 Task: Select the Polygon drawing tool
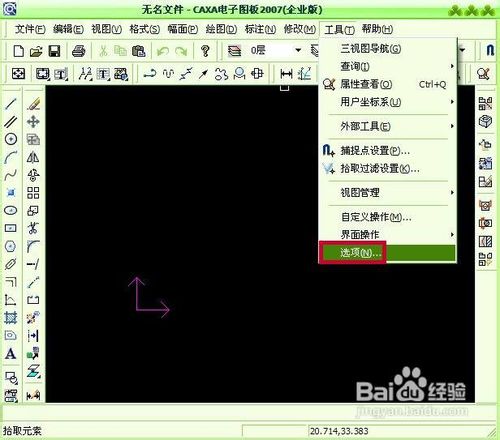click(x=11, y=246)
